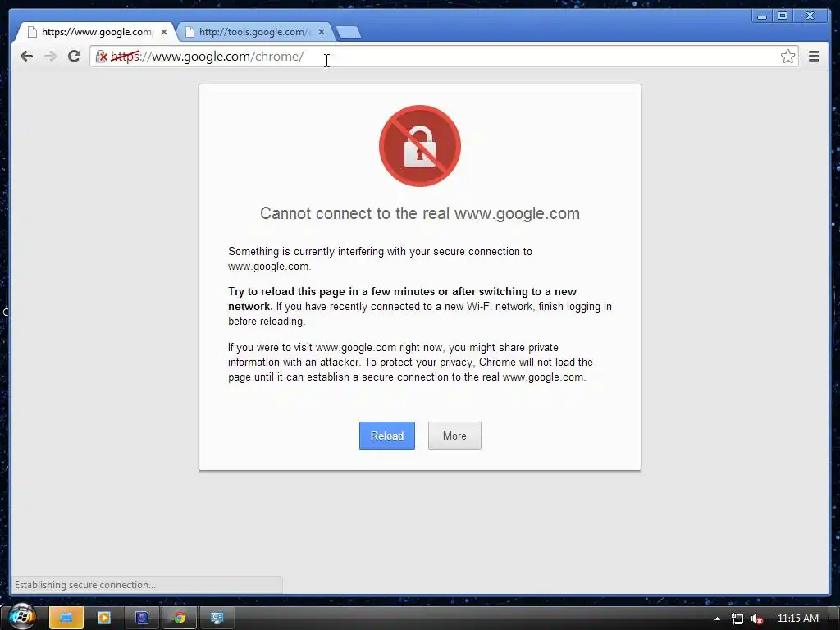Click the muted volume tray icon
The width and height of the screenshot is (840, 630).
pyautogui.click(x=757, y=619)
